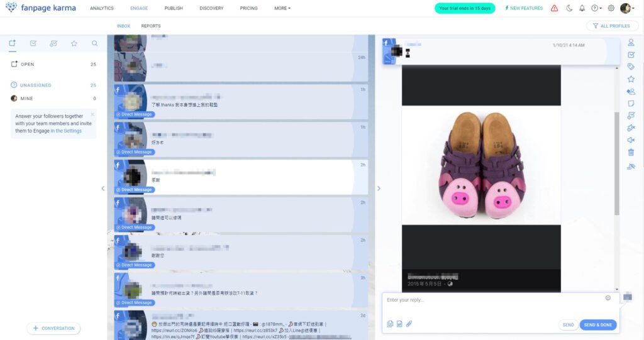Expand the user avatar account menu

tap(626, 8)
